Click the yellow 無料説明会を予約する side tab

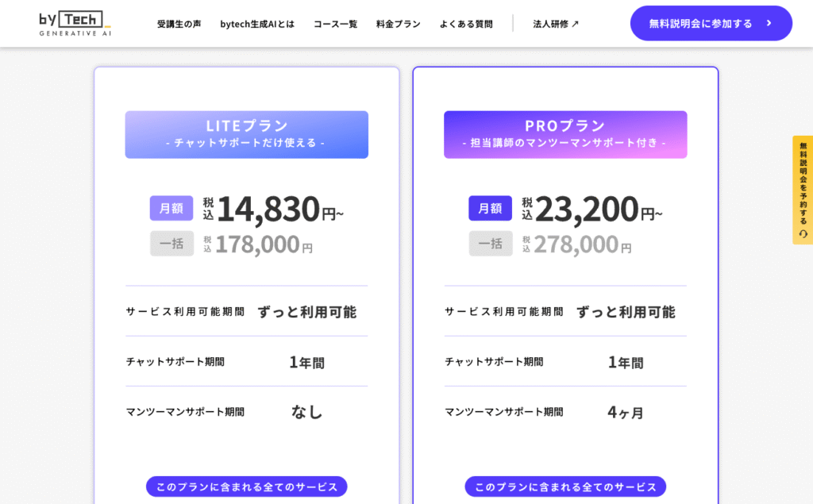click(x=803, y=190)
